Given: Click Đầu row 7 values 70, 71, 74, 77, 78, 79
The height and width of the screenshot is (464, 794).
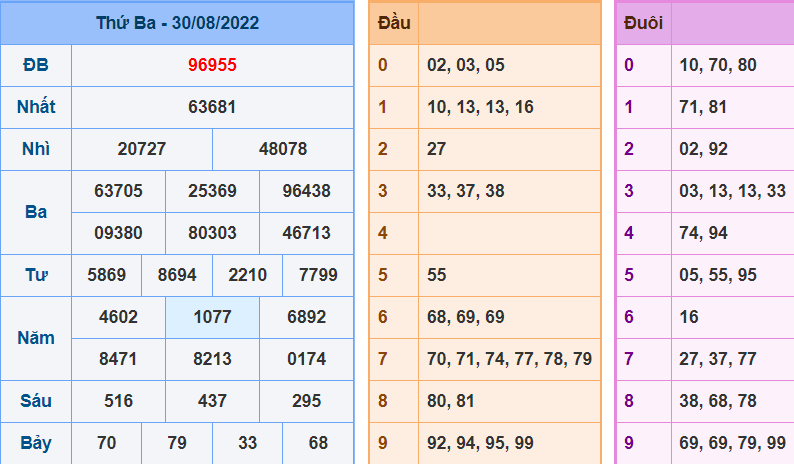Looking at the screenshot, I should click(509, 360).
